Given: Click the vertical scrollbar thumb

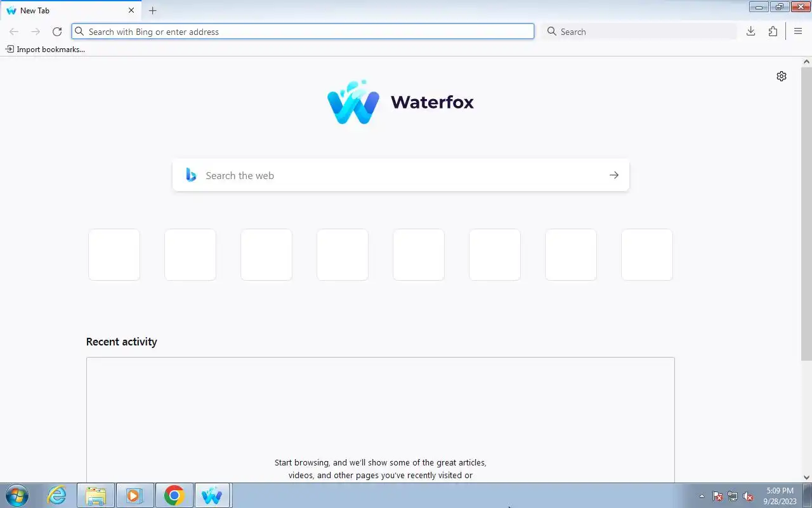Looking at the screenshot, I should pos(807,213).
